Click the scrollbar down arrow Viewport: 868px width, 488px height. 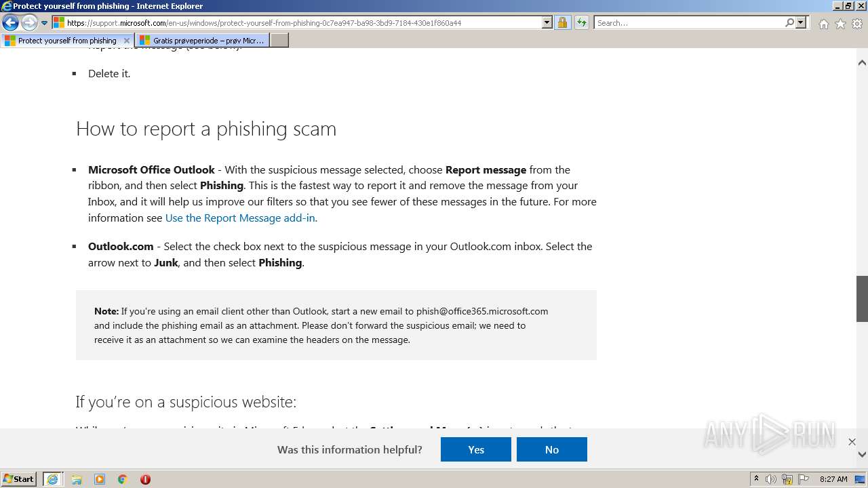click(862, 454)
